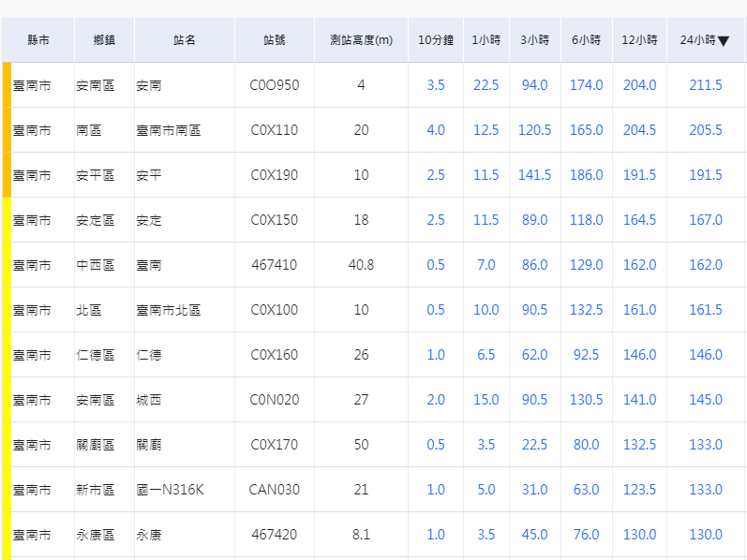
Task: Click the 站名 column header
Action: point(185,40)
